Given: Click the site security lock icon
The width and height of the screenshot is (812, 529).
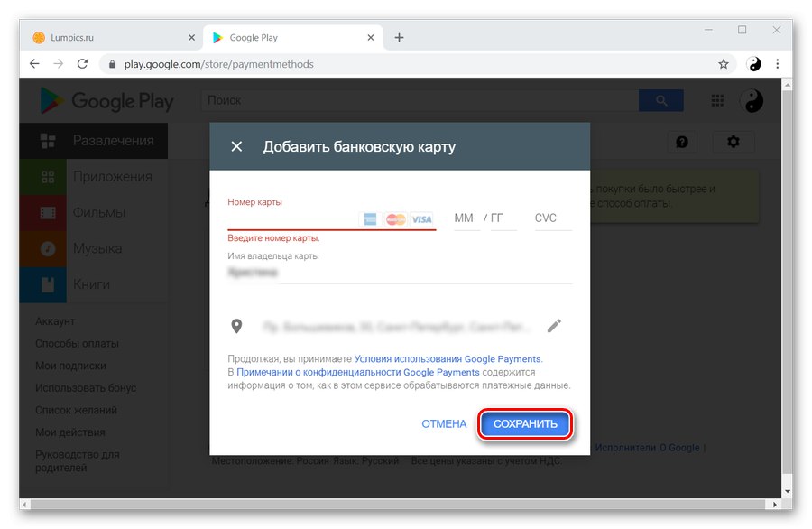Looking at the screenshot, I should click(112, 64).
